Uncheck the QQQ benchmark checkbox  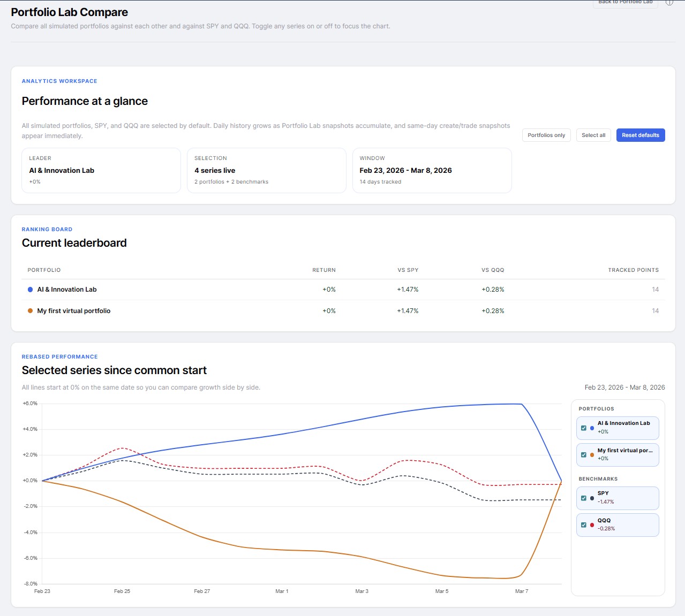(584, 525)
